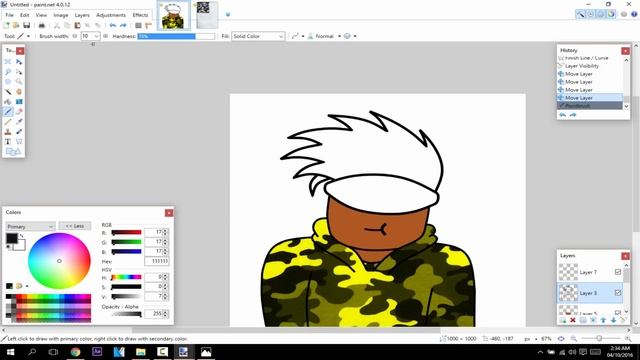Click the zoom-to-window icon in status bar

(562, 339)
